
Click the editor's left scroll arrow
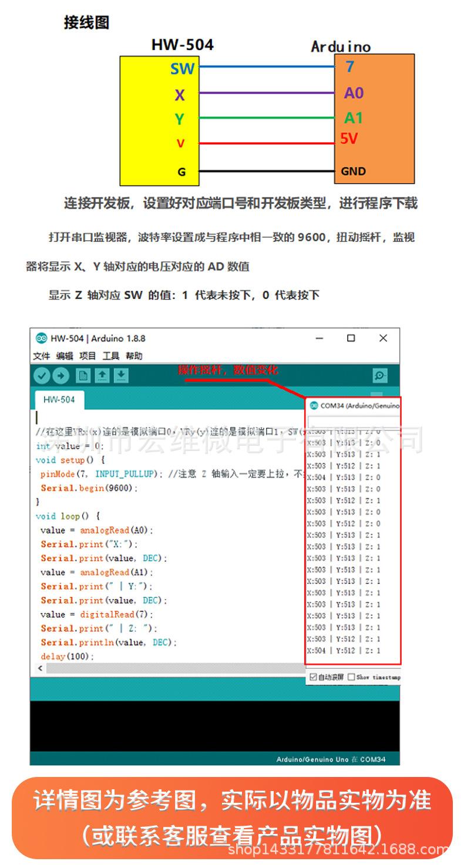(40, 668)
